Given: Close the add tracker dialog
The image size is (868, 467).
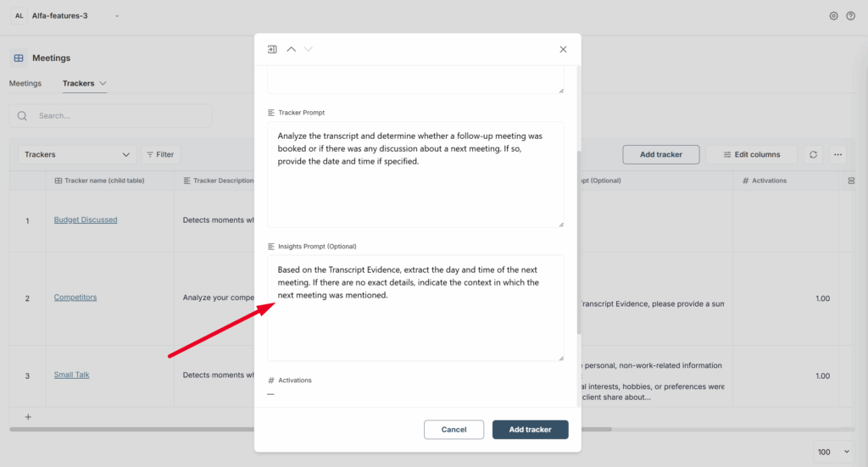Looking at the screenshot, I should click(563, 49).
